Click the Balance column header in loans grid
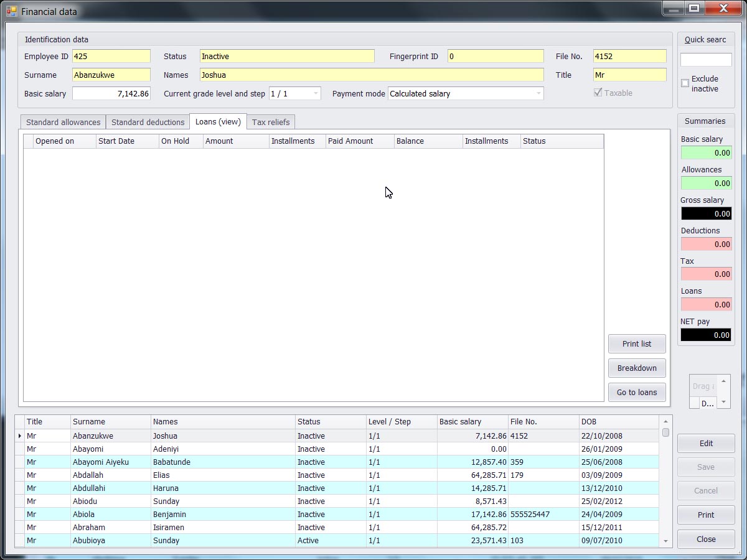Image resolution: width=747 pixels, height=560 pixels. pos(428,141)
